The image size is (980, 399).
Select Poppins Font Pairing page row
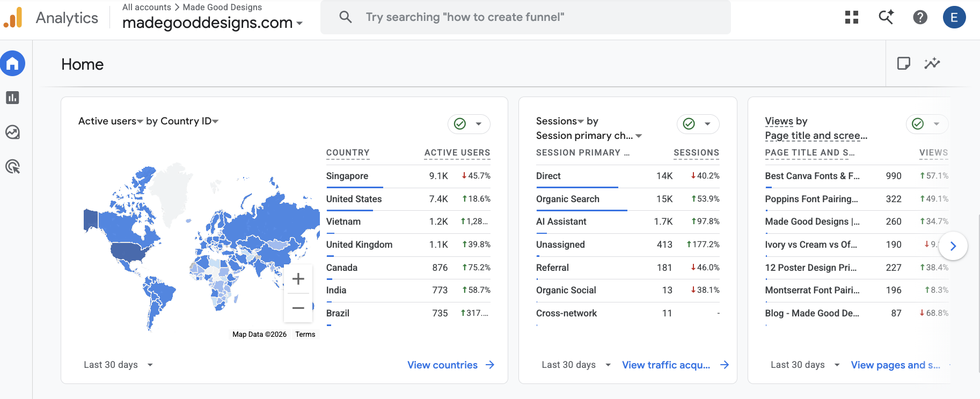(x=857, y=199)
